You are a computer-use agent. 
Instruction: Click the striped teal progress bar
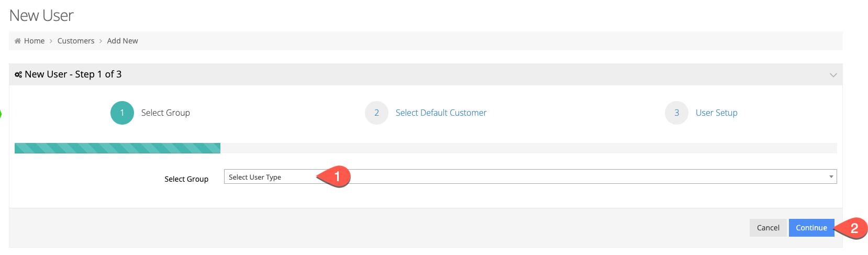pyautogui.click(x=117, y=148)
